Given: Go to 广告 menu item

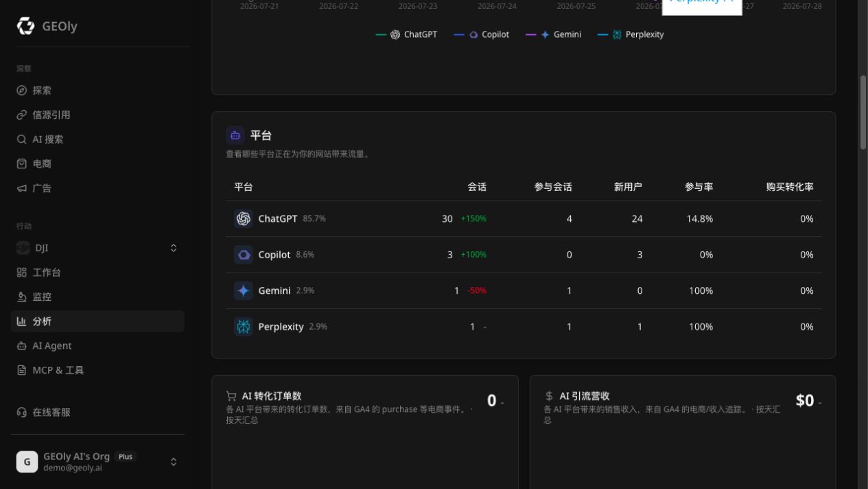Looking at the screenshot, I should click(x=97, y=188).
